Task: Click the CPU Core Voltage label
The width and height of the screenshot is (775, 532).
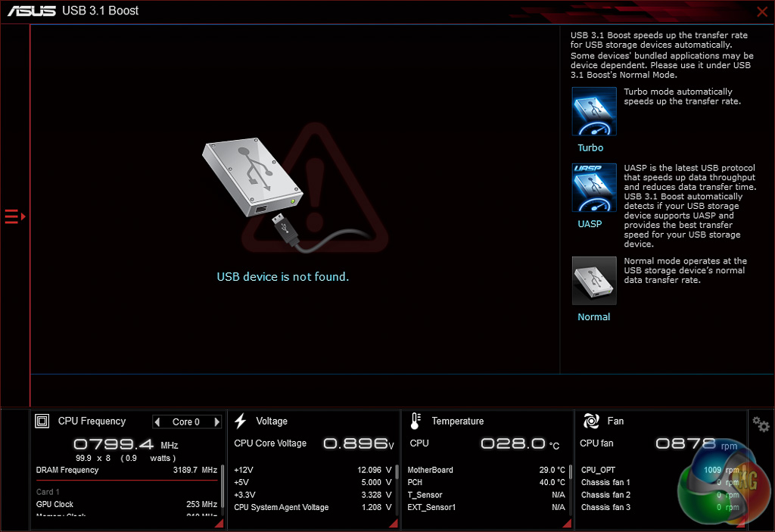Action: pyautogui.click(x=270, y=443)
